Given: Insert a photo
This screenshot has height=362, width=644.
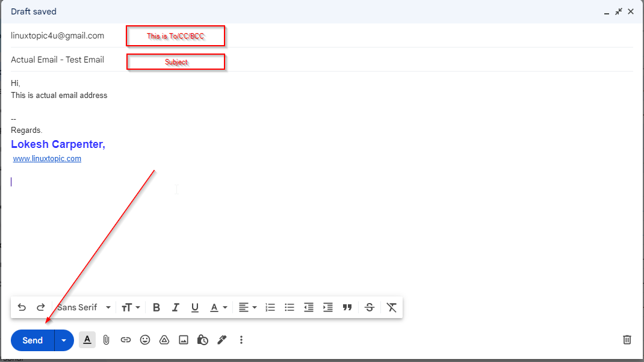Looking at the screenshot, I should tap(184, 340).
